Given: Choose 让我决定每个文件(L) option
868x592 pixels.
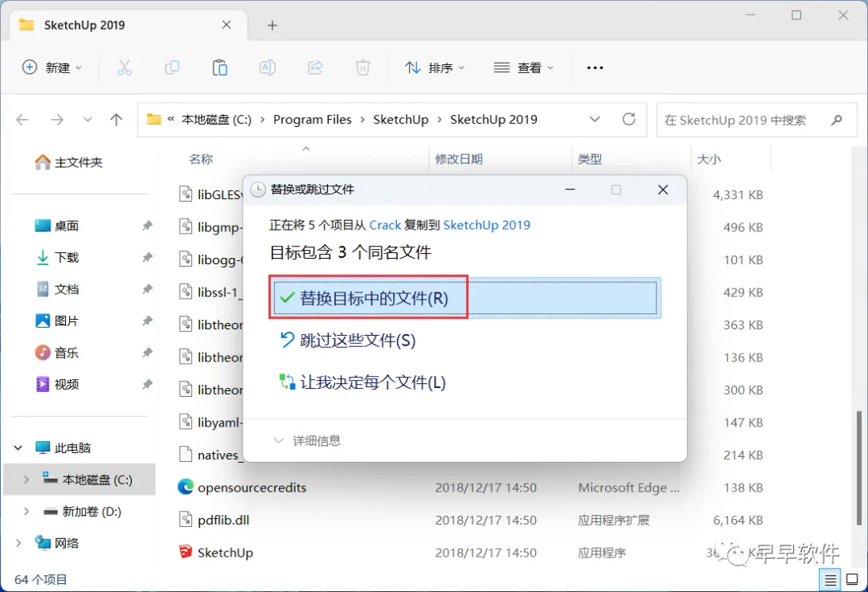Looking at the screenshot, I should [362, 382].
